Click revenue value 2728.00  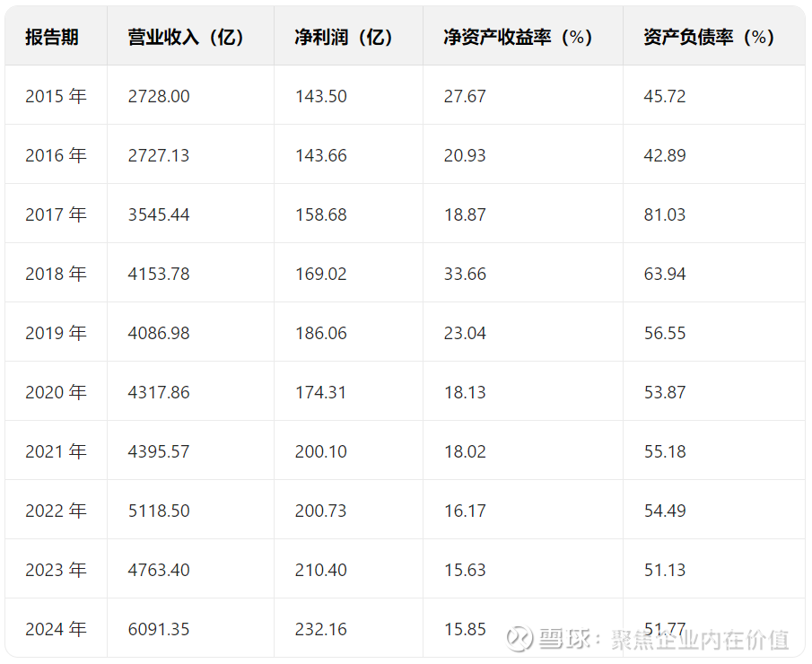pyautogui.click(x=159, y=96)
